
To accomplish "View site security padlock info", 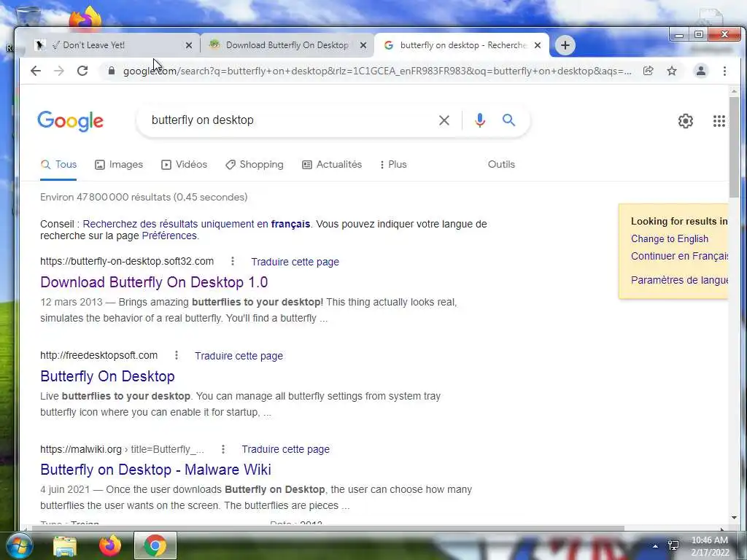I will pyautogui.click(x=112, y=71).
